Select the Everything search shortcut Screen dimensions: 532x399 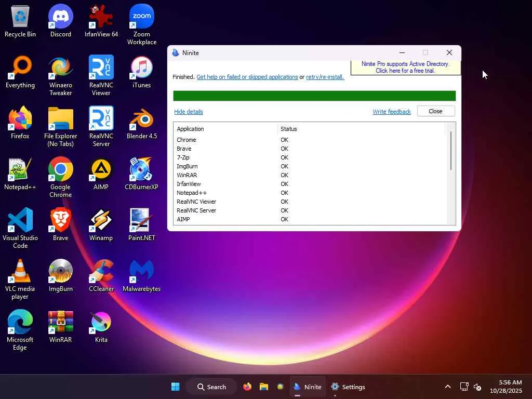20,72
